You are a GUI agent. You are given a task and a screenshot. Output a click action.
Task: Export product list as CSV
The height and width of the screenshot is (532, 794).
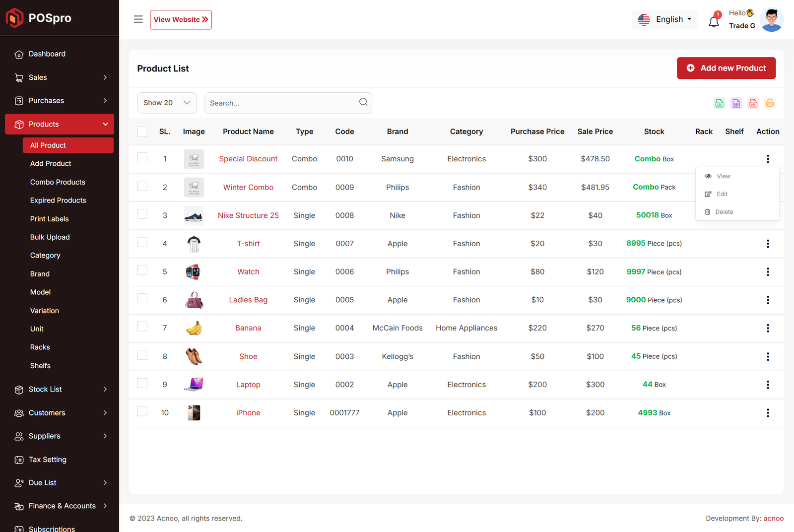point(719,103)
